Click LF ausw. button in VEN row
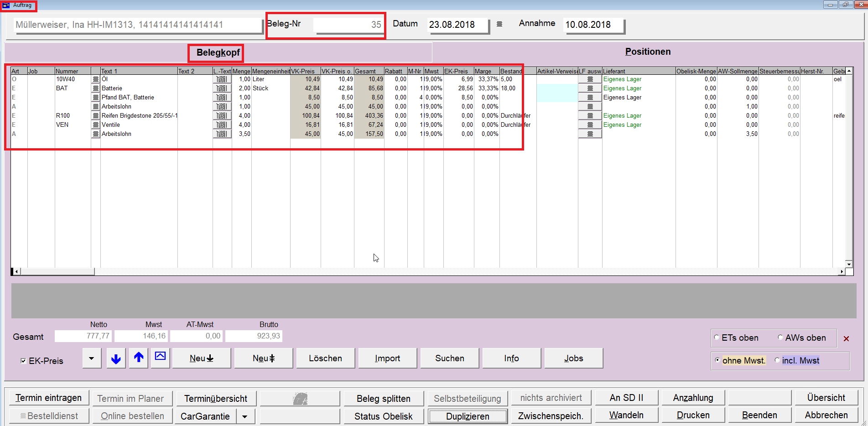 (x=590, y=125)
